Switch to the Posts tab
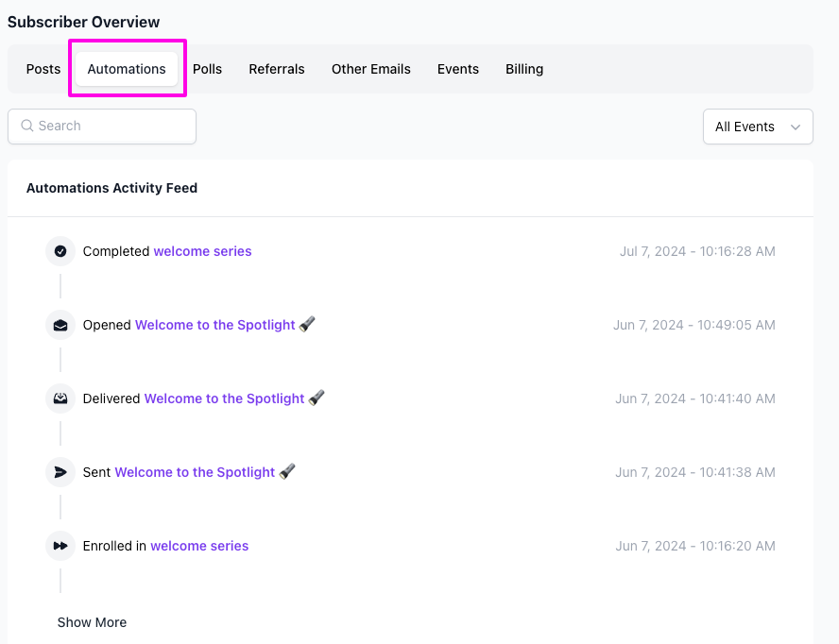The width and height of the screenshot is (839, 644). (43, 69)
